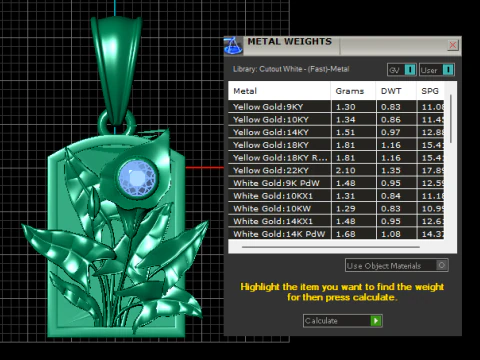The height and width of the screenshot is (360, 480).
Task: Click the Metal Weights flask icon
Action: [x=233, y=46]
